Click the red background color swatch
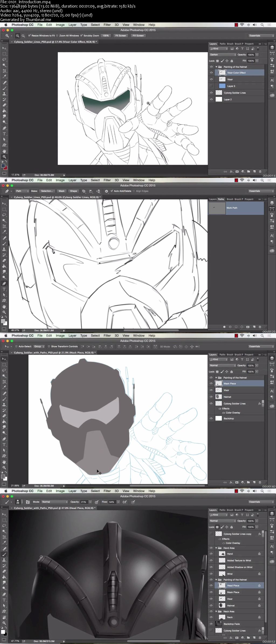This screenshot has height=644, width=276. pyautogui.click(x=6, y=168)
